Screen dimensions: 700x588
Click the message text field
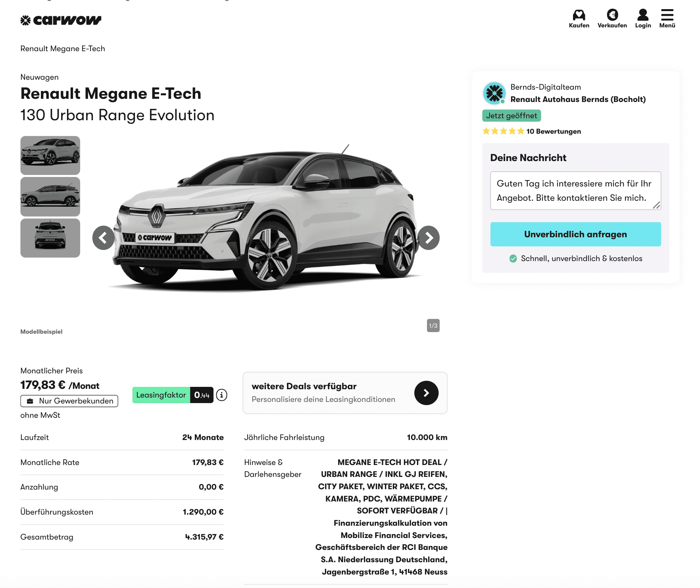[x=575, y=190]
